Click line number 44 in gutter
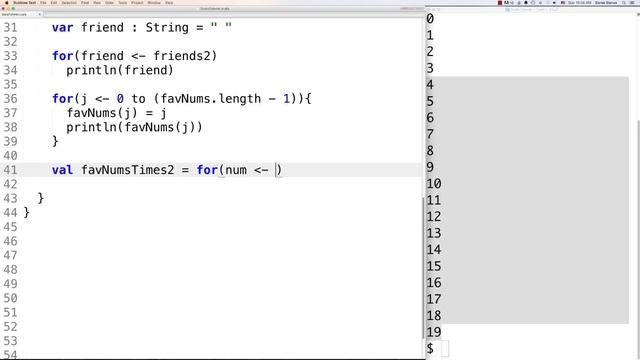Screen dimensions: 640x360 click(x=10, y=212)
